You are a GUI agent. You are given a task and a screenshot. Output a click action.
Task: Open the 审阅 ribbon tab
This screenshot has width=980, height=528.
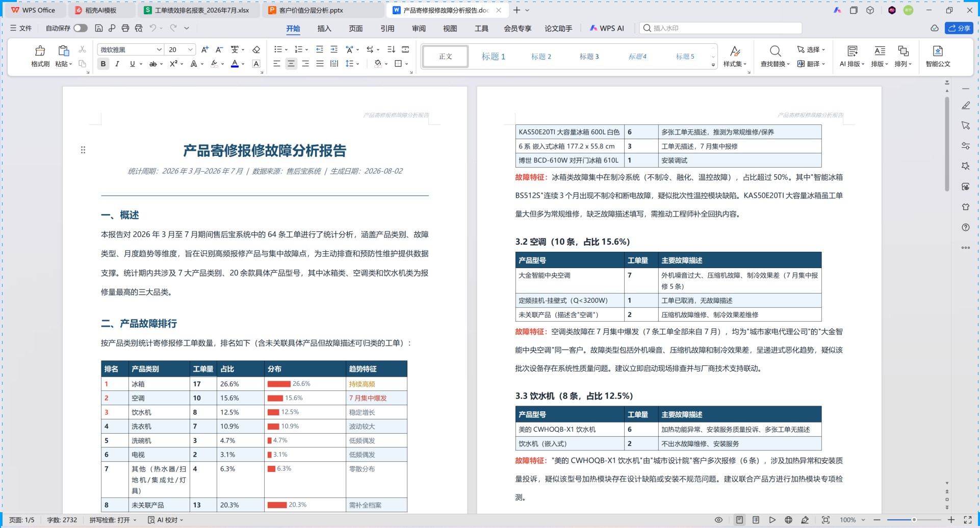[419, 29]
